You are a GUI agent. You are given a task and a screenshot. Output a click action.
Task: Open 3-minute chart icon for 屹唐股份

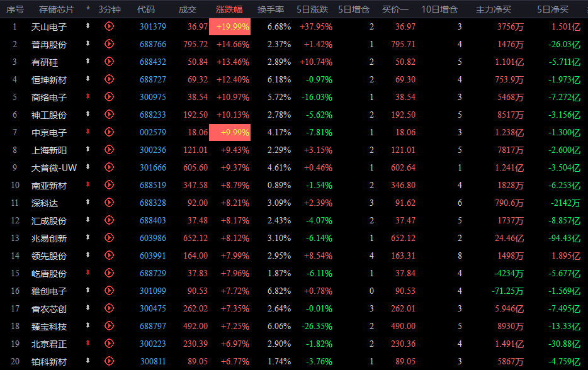click(109, 273)
